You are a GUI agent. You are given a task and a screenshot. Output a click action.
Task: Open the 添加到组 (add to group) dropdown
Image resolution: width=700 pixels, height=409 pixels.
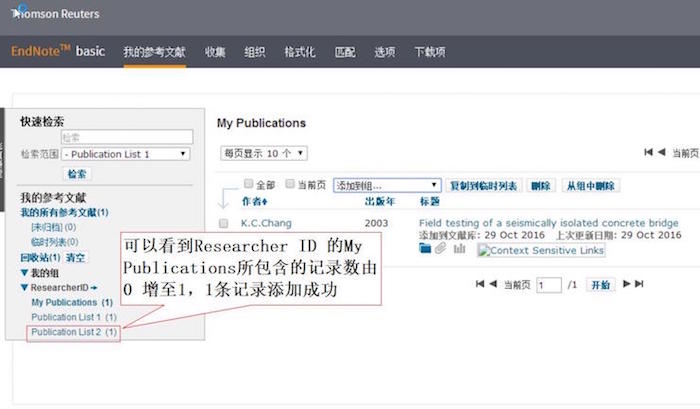[x=386, y=185]
